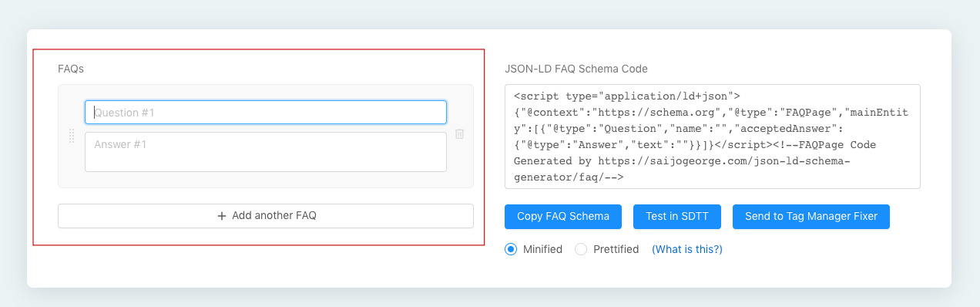Screen dimensions: 980x307
Task: Open the What is this? link
Action: pyautogui.click(x=687, y=249)
